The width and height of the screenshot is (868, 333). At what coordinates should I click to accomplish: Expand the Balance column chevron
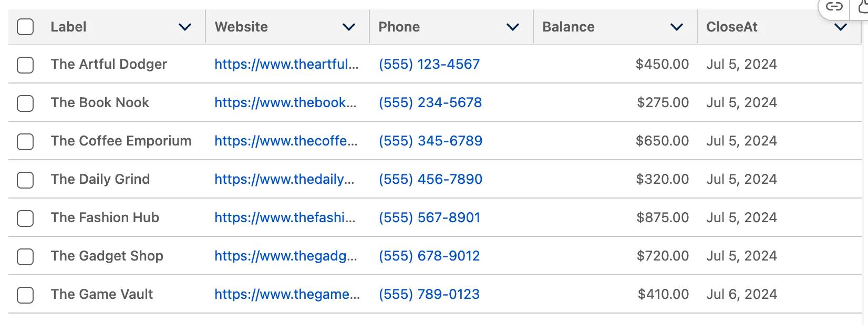[677, 27]
